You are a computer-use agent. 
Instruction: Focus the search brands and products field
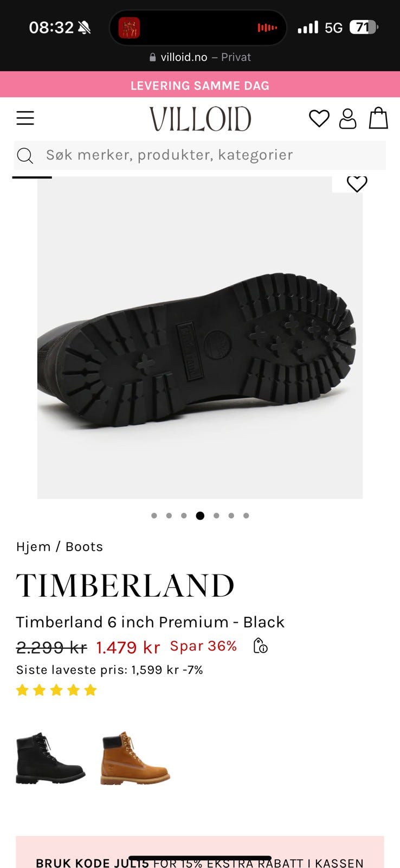[199, 155]
